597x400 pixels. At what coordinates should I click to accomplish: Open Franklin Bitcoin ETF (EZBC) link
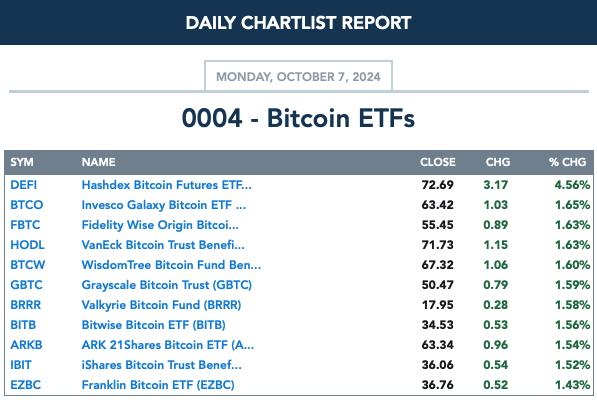(158, 385)
